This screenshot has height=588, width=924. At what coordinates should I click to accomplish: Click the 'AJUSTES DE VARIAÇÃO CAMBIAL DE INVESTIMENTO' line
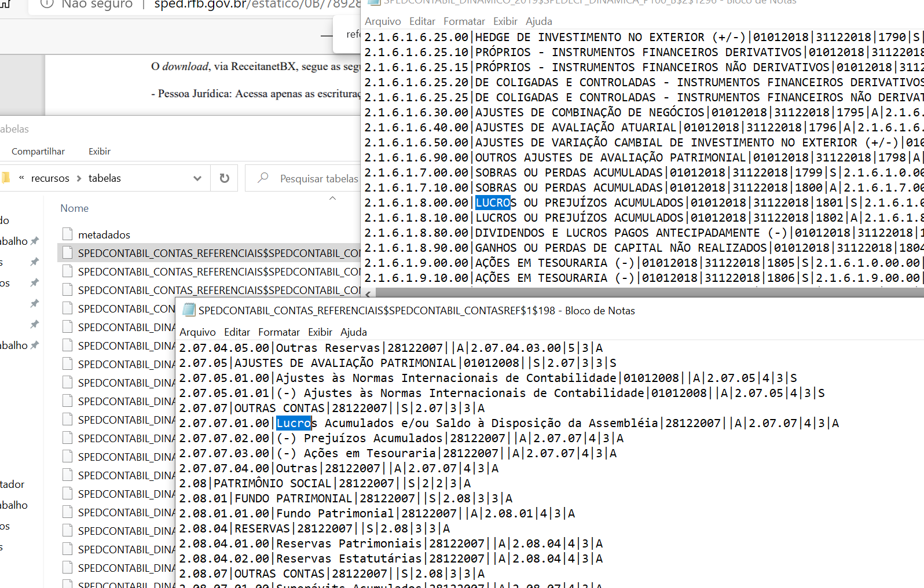pos(644,142)
